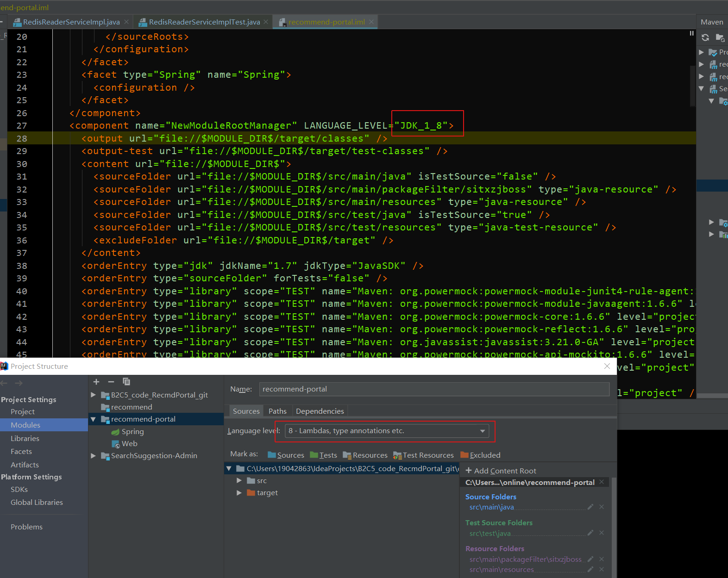
Task: Switch to the Dependencies tab
Action: tap(320, 411)
